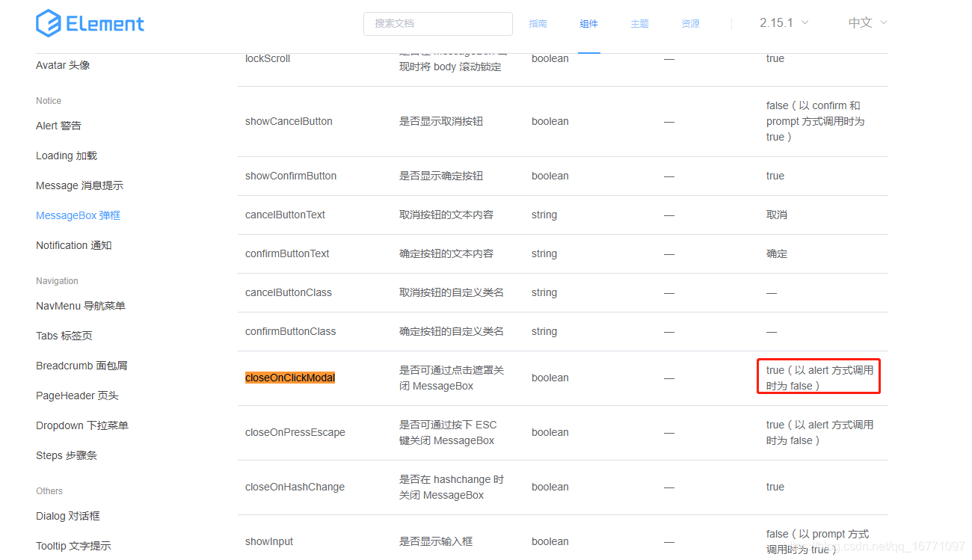Click closeOnPressEscape default value text
This screenshot has width=972, height=560.
tap(819, 433)
